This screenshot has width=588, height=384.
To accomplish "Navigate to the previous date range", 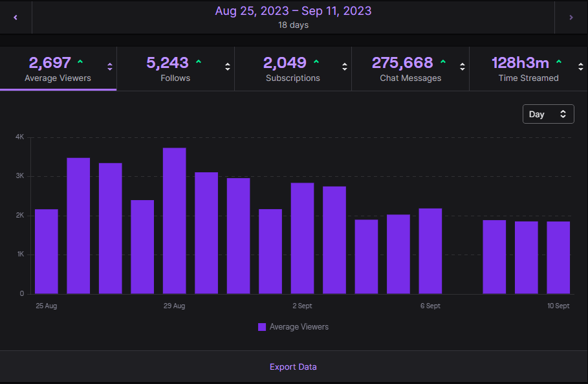I will [14, 17].
